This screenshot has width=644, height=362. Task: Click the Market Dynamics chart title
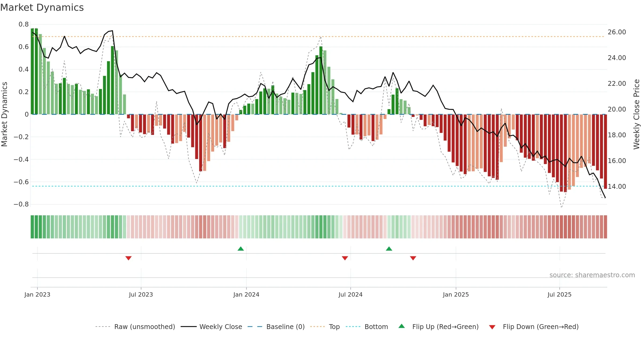[42, 8]
